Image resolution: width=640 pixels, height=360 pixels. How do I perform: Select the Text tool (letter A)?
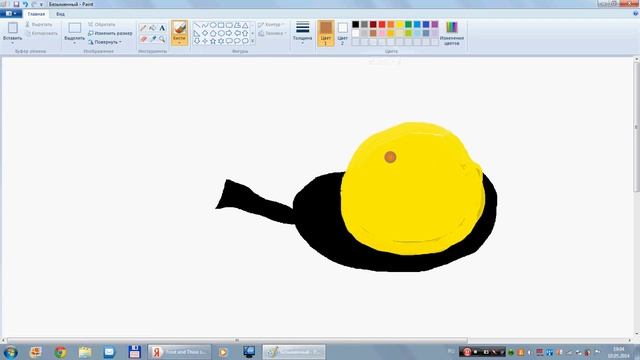pos(162,28)
